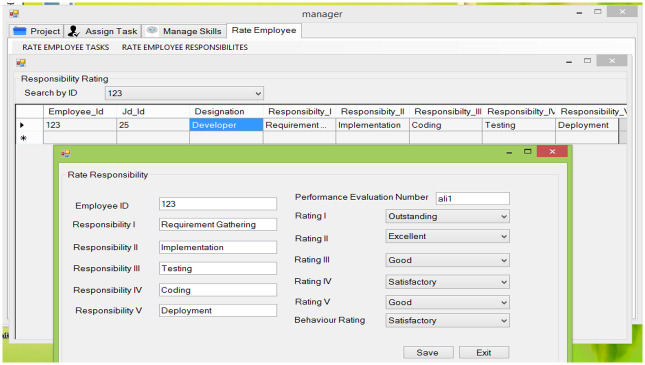Click the Employee ID input field
The height and width of the screenshot is (365, 645).
click(218, 204)
